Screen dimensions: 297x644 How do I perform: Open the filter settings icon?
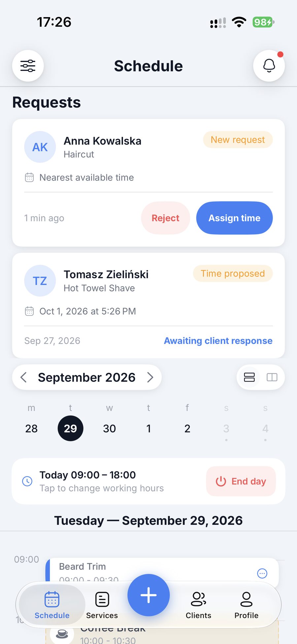[x=28, y=66]
